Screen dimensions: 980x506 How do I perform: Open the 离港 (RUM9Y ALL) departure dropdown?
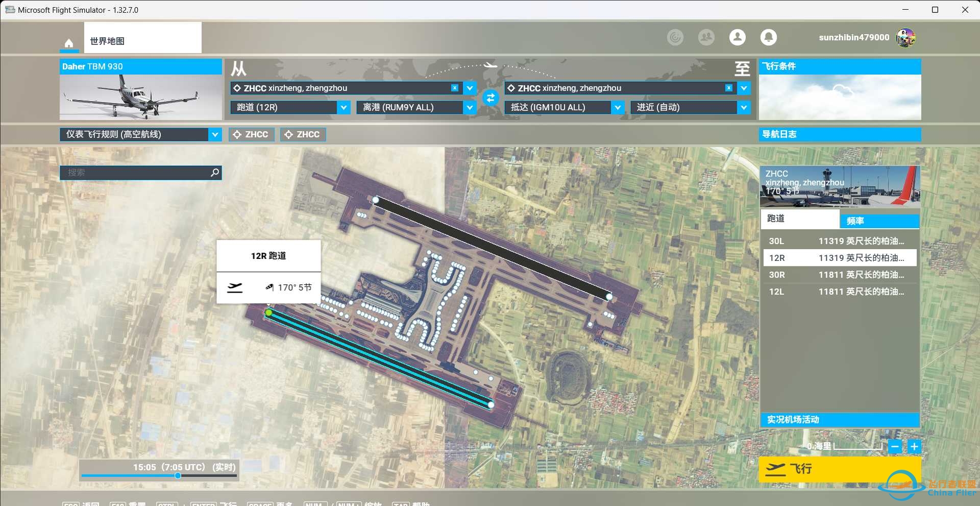click(416, 107)
